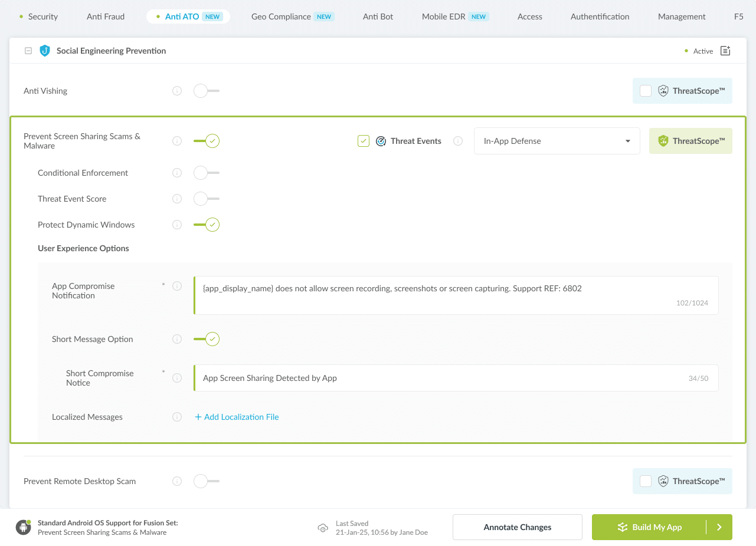Click the cloud icon beside Last Saved
Screen dimensions: 756x546
coord(323,528)
